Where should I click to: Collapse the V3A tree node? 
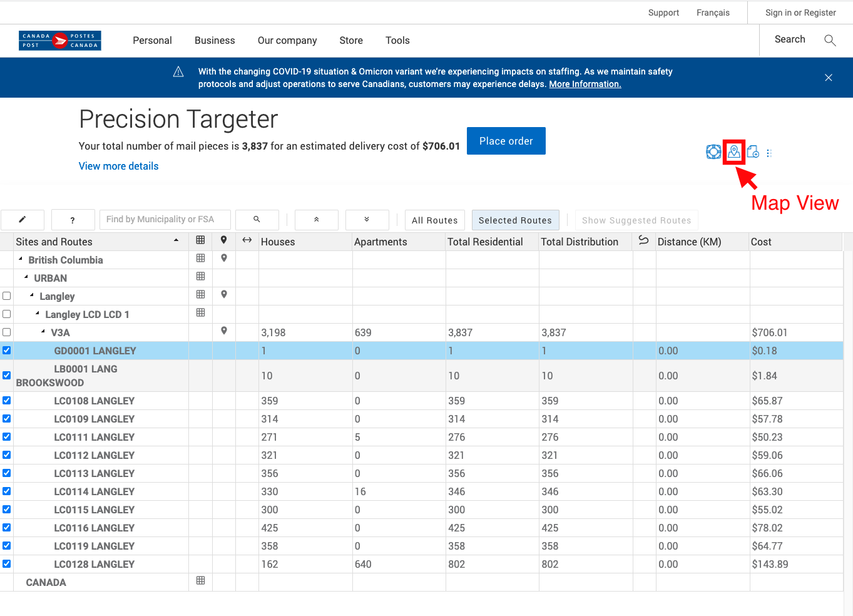pyautogui.click(x=43, y=331)
